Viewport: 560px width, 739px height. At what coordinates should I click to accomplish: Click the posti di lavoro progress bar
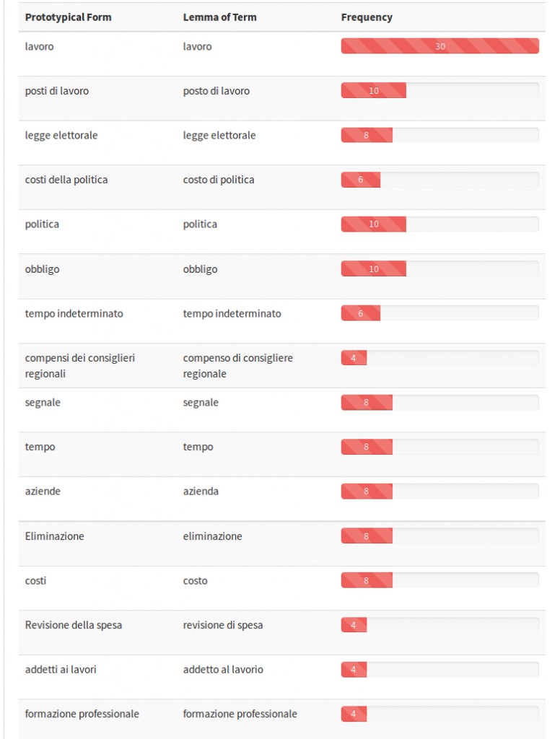click(x=439, y=90)
